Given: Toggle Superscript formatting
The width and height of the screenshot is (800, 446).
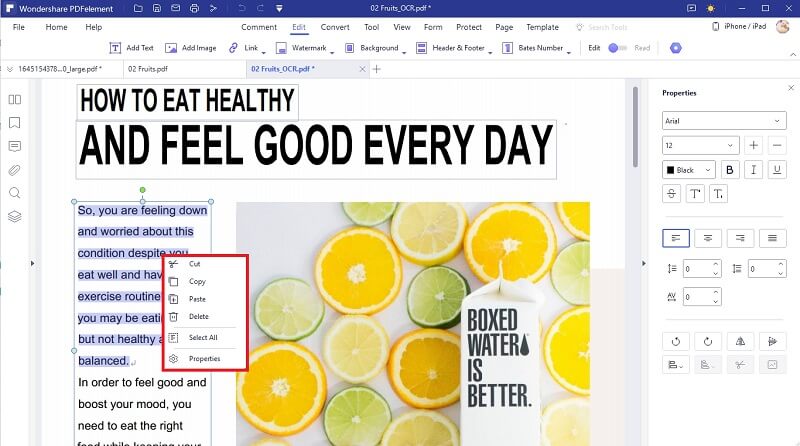Looking at the screenshot, I should (695, 194).
